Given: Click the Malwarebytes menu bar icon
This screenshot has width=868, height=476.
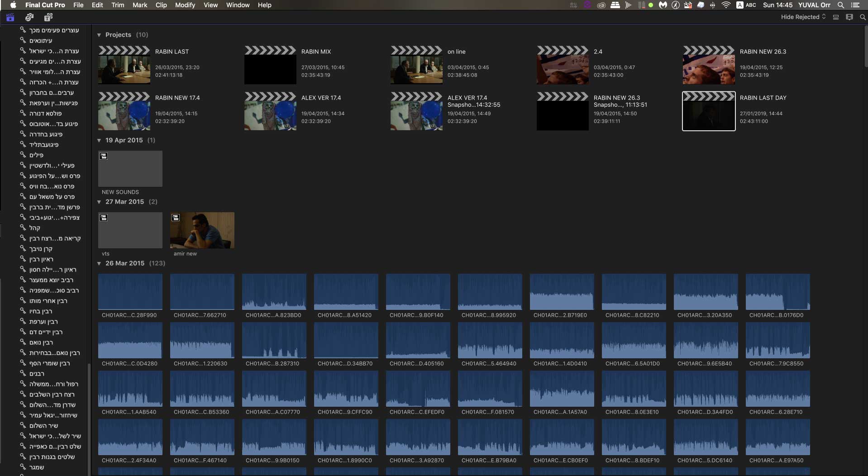Looking at the screenshot, I should [663, 5].
